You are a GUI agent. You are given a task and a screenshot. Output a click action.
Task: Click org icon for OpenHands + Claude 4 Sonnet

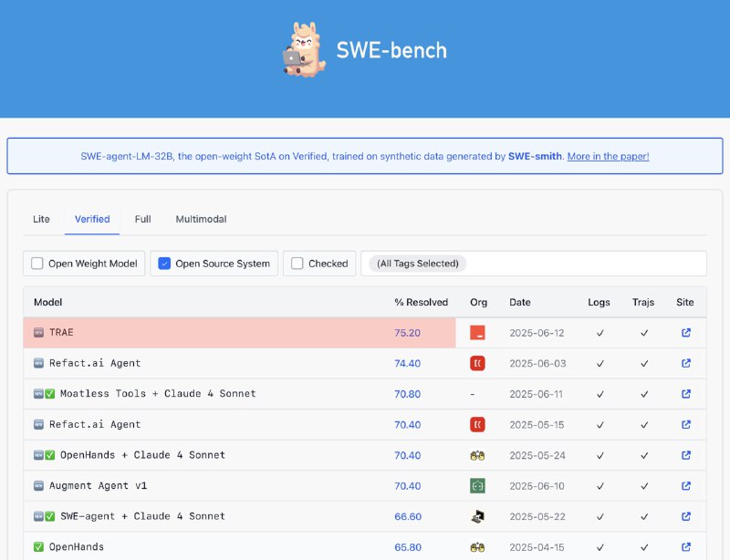coord(477,455)
